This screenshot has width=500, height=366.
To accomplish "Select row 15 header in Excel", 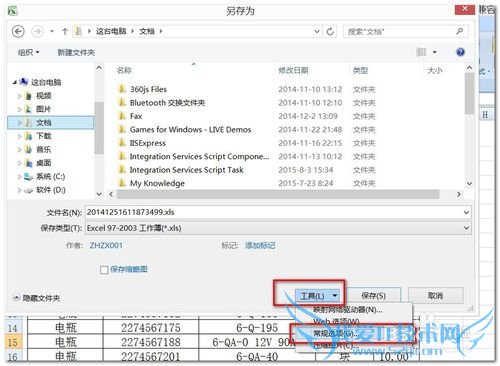I will (x=13, y=342).
